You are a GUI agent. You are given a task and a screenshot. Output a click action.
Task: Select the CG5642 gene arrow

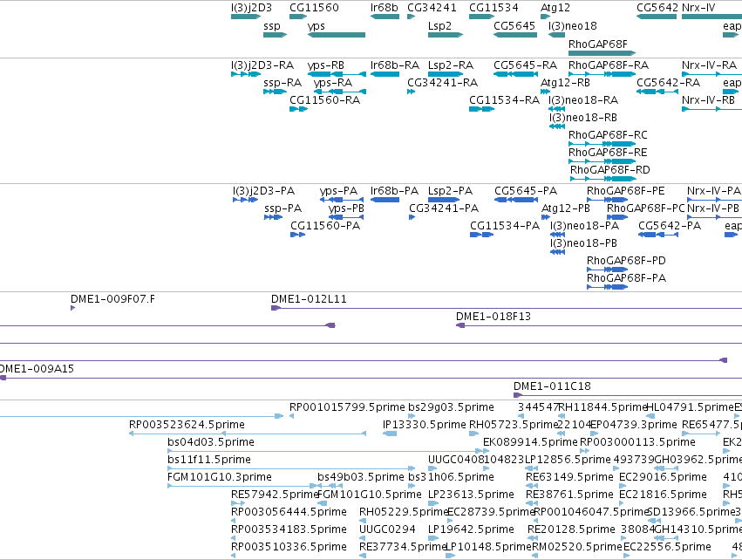coord(657,17)
